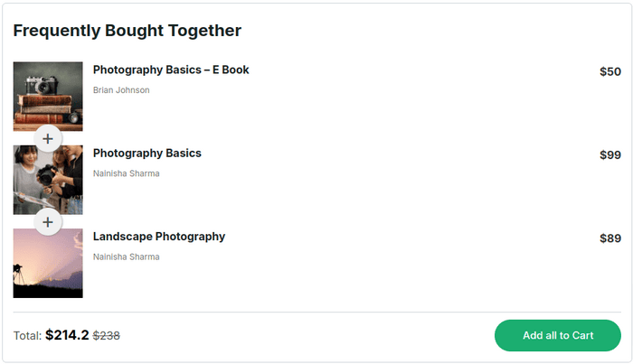Click the 'Photography Basics' course title
The image size is (633, 364).
point(147,154)
